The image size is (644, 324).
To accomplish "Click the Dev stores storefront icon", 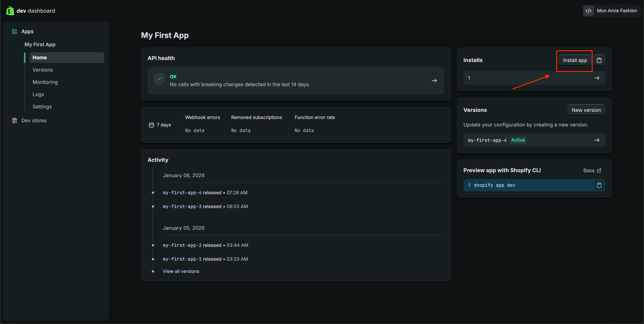I will click(15, 121).
